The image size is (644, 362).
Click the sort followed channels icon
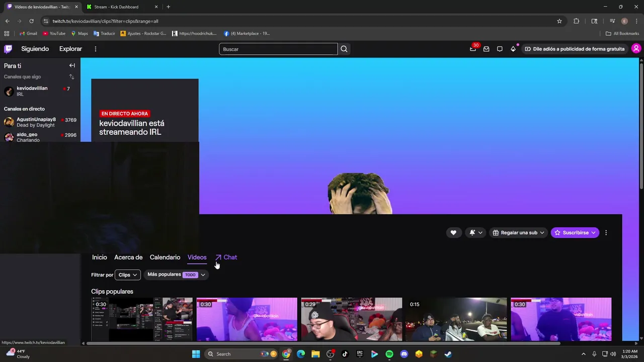coord(71,76)
